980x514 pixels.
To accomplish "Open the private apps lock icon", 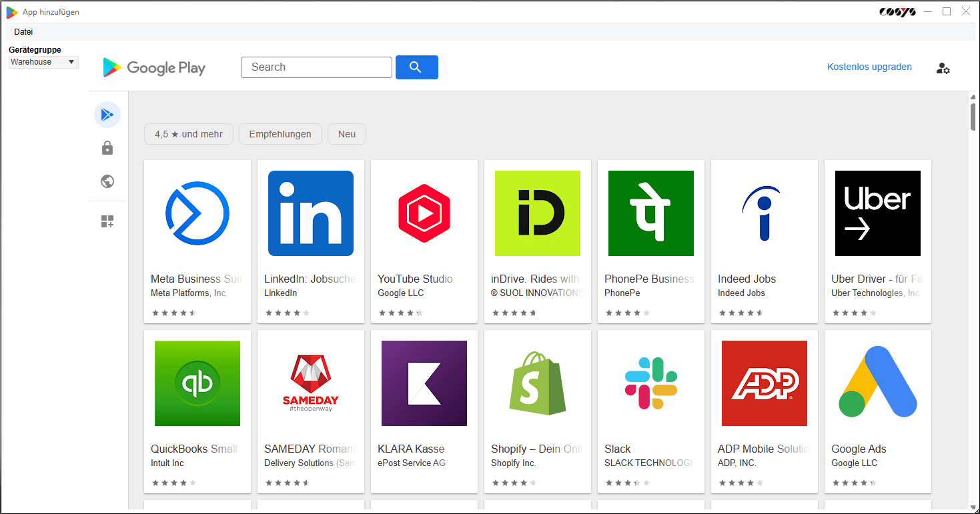I will tap(107, 148).
